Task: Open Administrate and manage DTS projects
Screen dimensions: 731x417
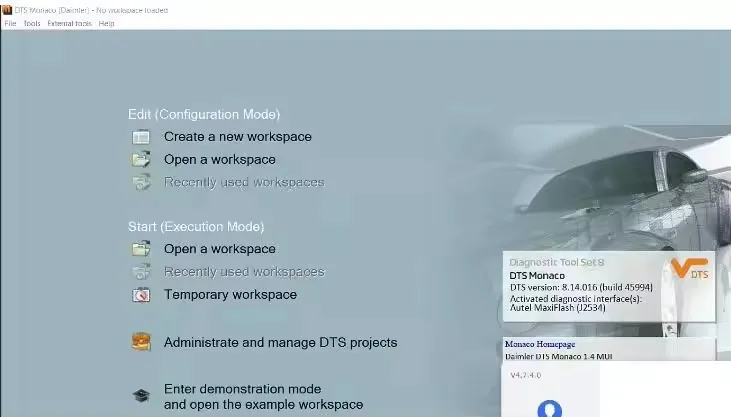Action: pos(281,342)
